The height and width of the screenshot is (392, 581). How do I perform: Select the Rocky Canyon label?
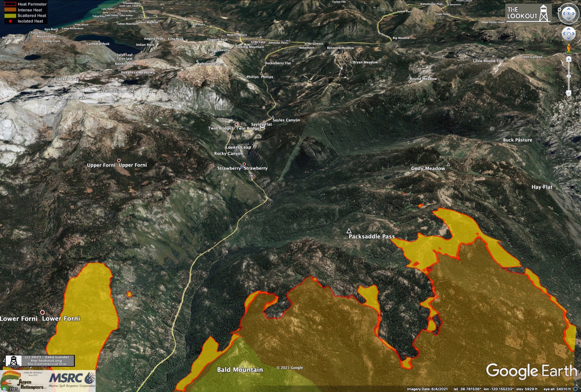[x=229, y=153]
